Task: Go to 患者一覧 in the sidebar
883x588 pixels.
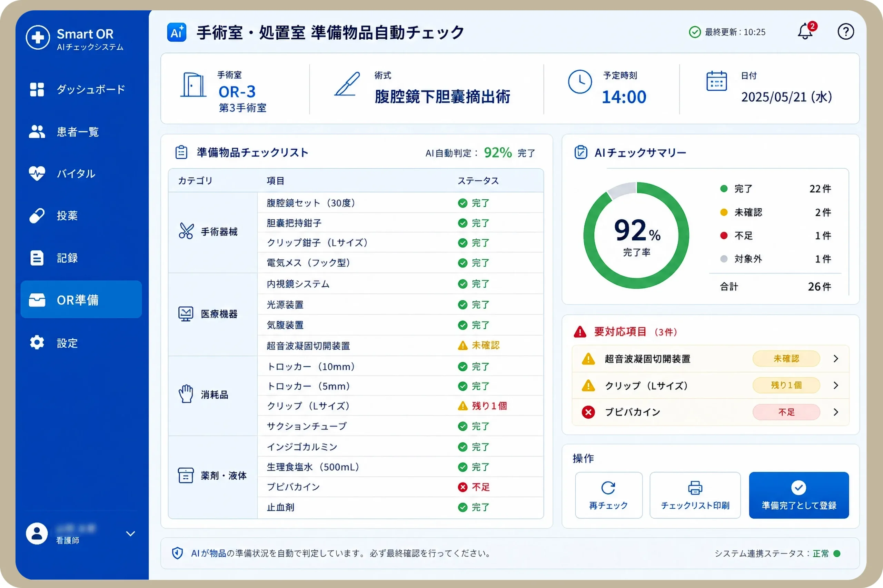Action: [81, 132]
